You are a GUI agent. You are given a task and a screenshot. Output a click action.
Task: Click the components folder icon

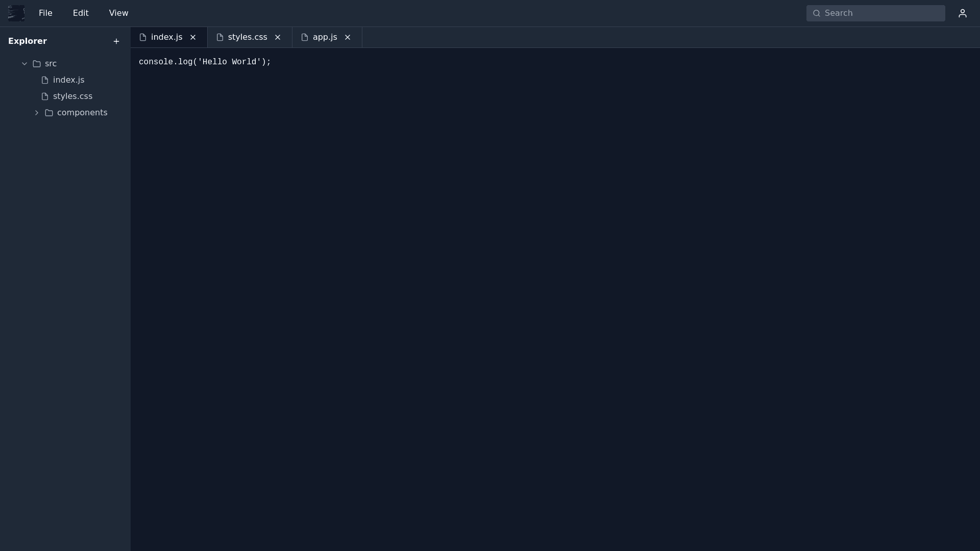click(x=49, y=113)
